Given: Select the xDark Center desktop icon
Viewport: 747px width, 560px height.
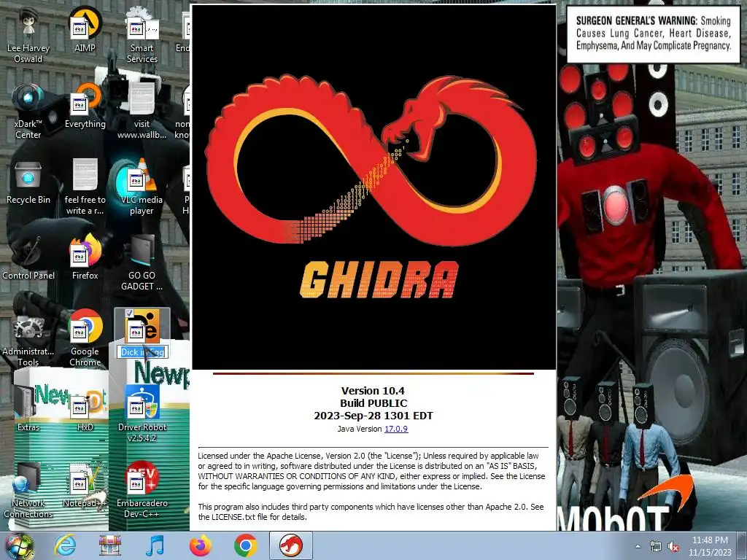Looking at the screenshot, I should click(28, 112).
